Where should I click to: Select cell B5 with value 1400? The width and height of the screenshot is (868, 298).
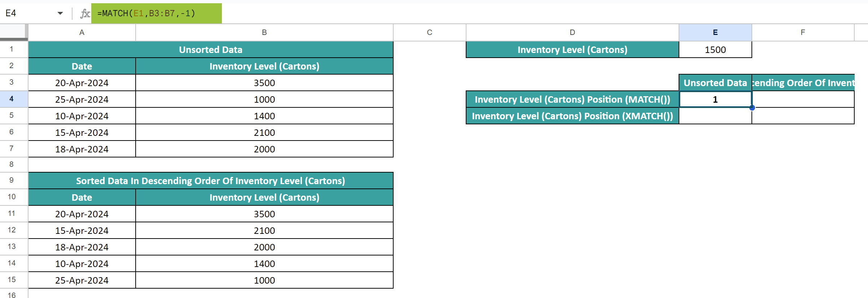(264, 116)
